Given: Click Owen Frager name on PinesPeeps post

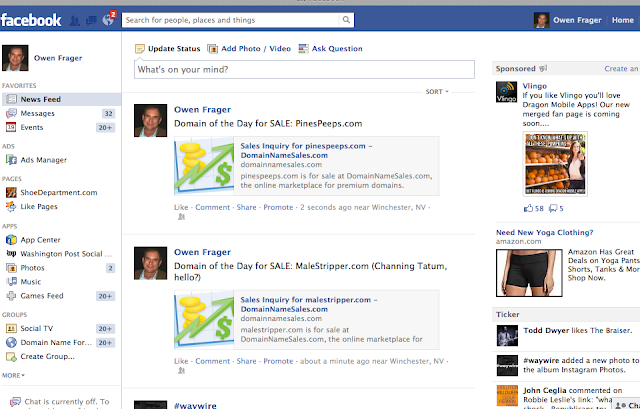Looking at the screenshot, I should [x=202, y=110].
